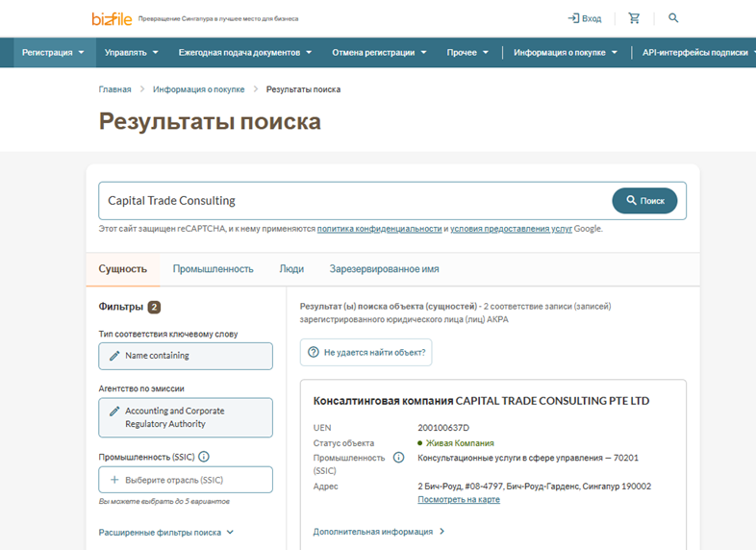Open политика конфиденциальности link
The height and width of the screenshot is (550, 756).
coord(380,229)
